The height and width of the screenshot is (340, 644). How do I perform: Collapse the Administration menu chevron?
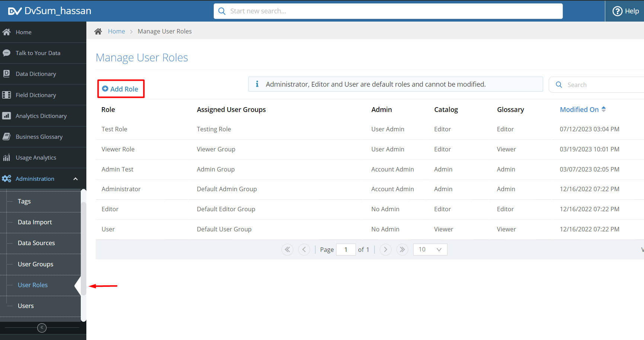[76, 179]
